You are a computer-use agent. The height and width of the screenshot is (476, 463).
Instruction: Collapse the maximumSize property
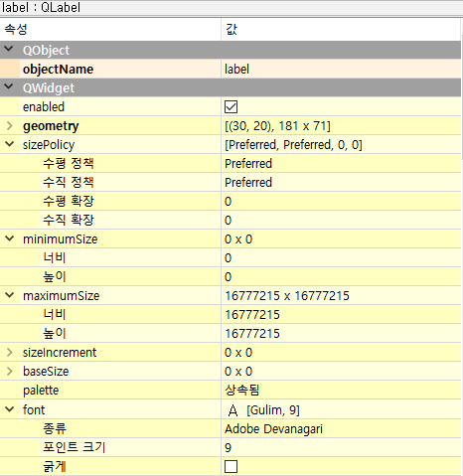(10, 295)
